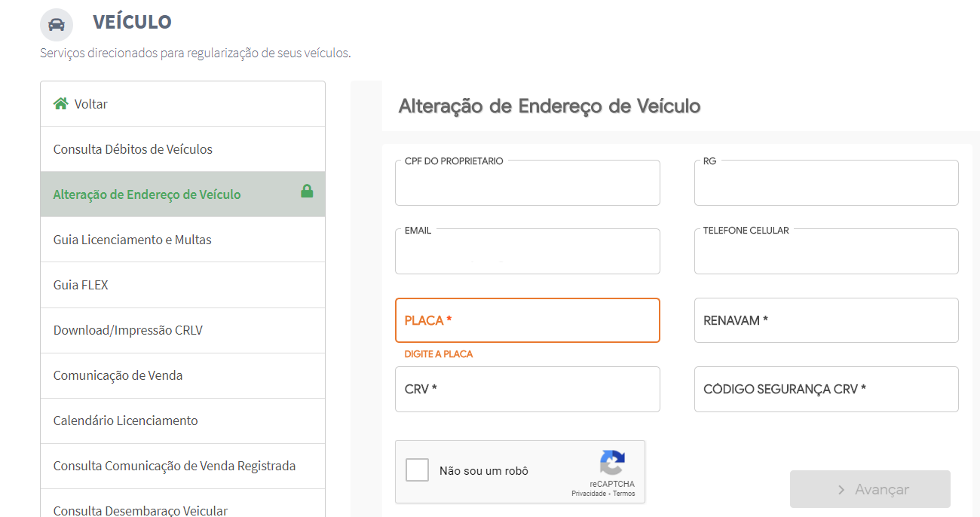Select Calendário Licenciamento from sidebar
Screen dimensions: 980x517
click(x=126, y=421)
